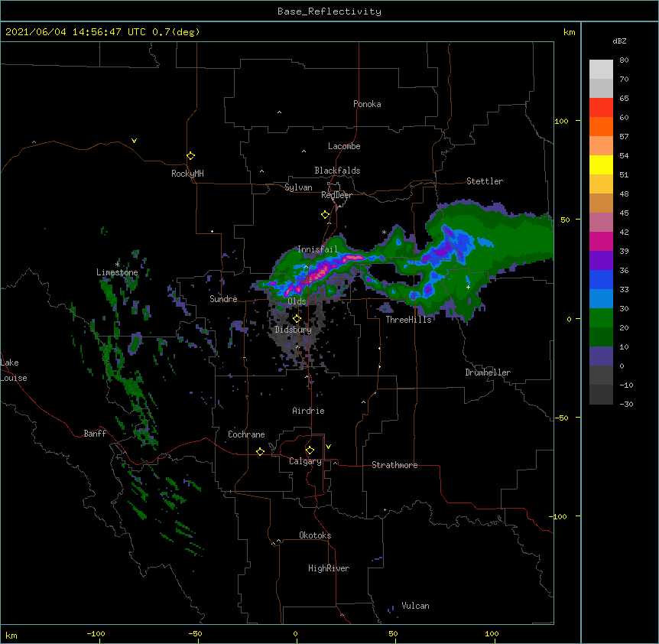Click the Olds city label
Viewport: 659px width, 644px height.
tap(297, 301)
